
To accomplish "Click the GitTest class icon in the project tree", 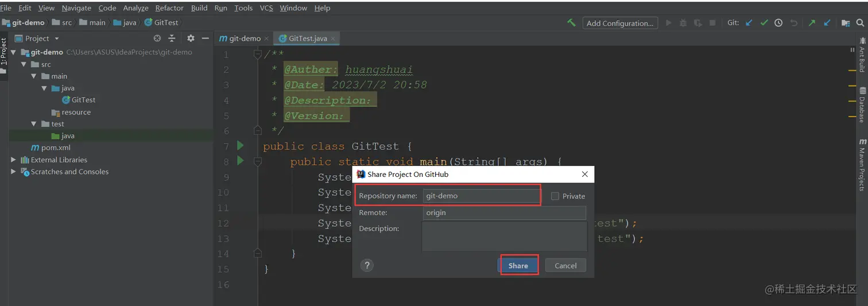I will point(66,100).
